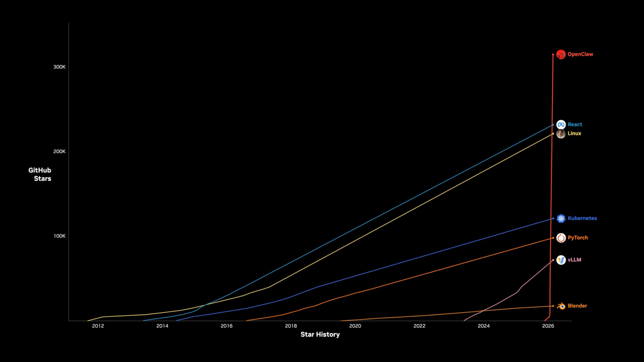
Task: Click the 300K y-axis tick label
Action: click(x=59, y=67)
